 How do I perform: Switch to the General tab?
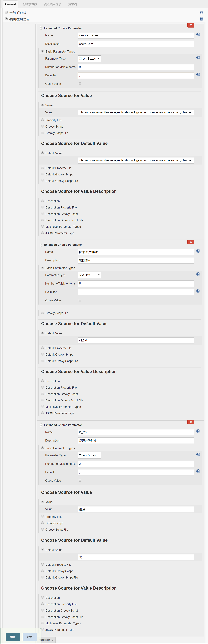click(x=10, y=4)
